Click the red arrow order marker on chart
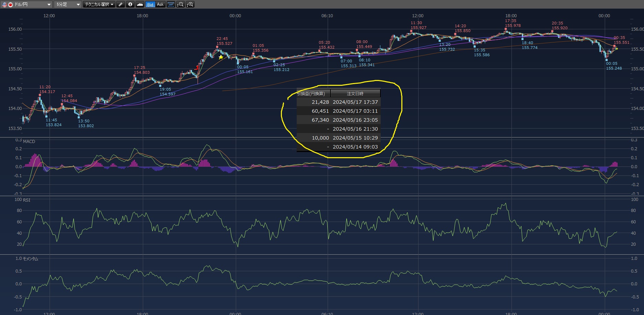This screenshot has height=315, width=644. (x=197, y=68)
